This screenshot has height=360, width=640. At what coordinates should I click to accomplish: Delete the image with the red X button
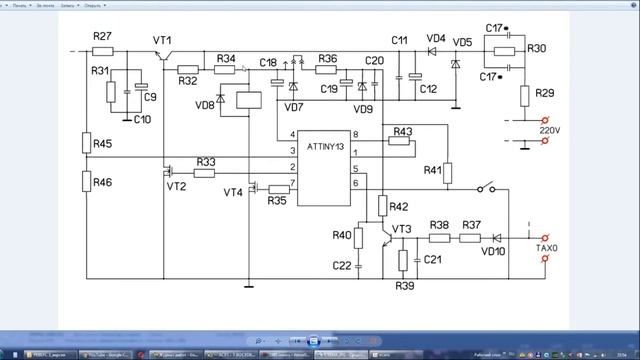(x=373, y=341)
